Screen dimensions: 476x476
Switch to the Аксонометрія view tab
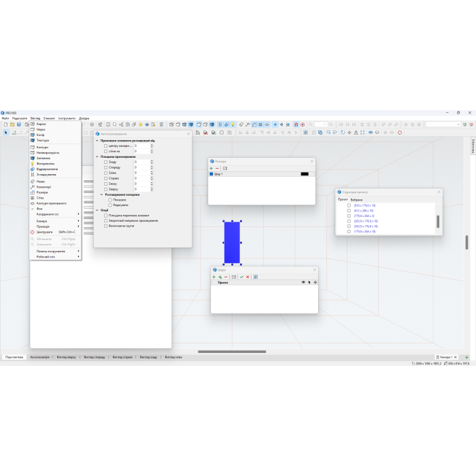(39, 357)
